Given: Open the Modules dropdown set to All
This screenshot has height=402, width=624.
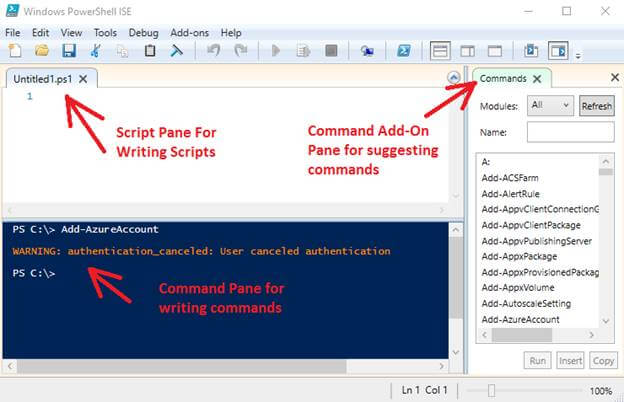Looking at the screenshot, I should 550,105.
